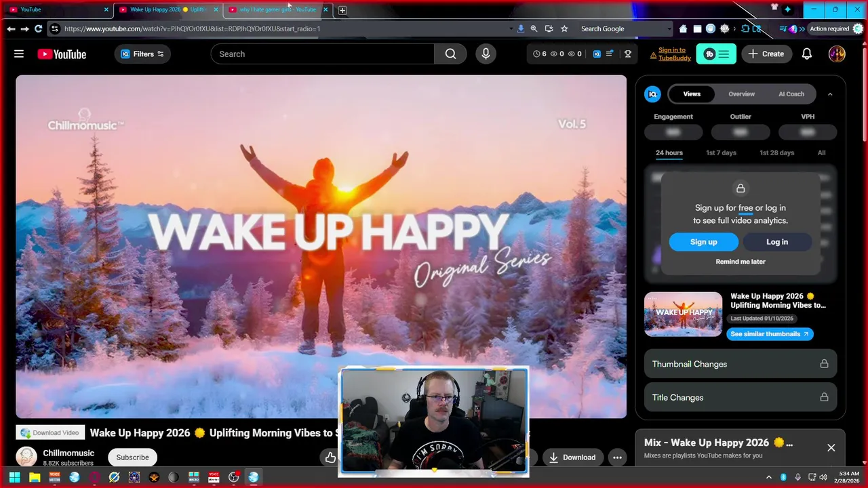Click the download icon in the address bar
The image size is (868, 488).
click(x=520, y=28)
